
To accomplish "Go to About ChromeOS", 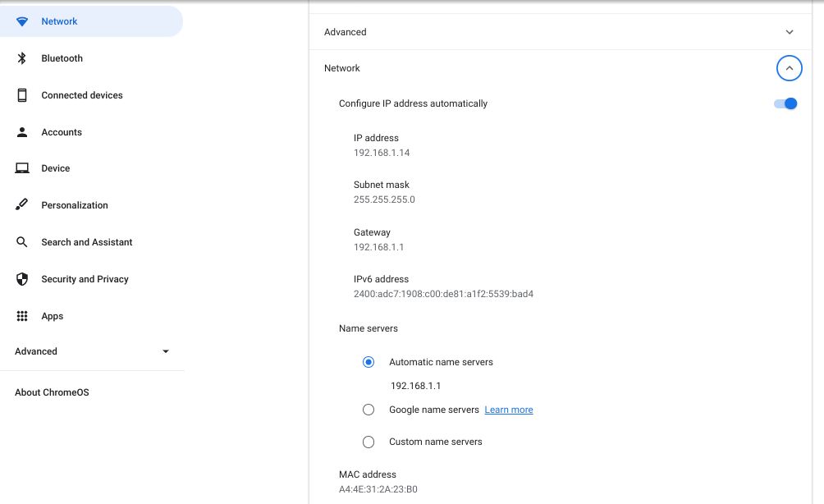I will (51, 392).
